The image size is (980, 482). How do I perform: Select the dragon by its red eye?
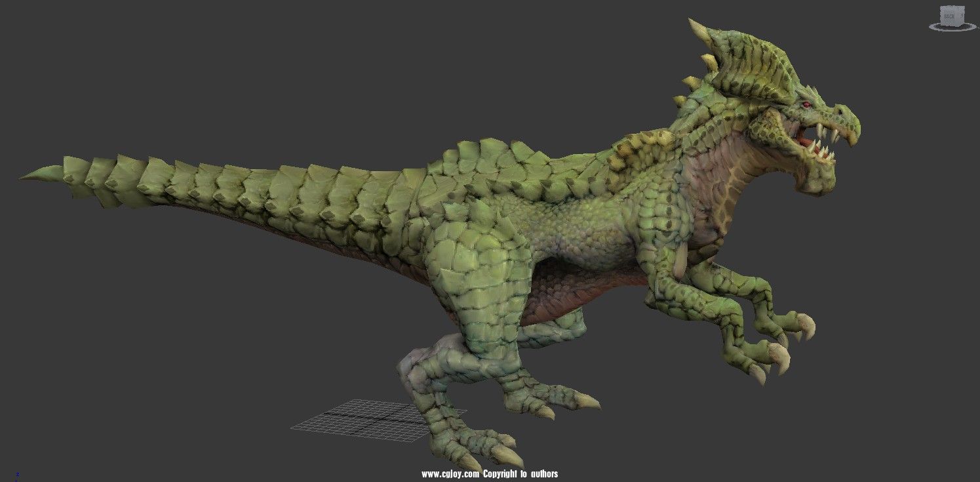tap(807, 105)
